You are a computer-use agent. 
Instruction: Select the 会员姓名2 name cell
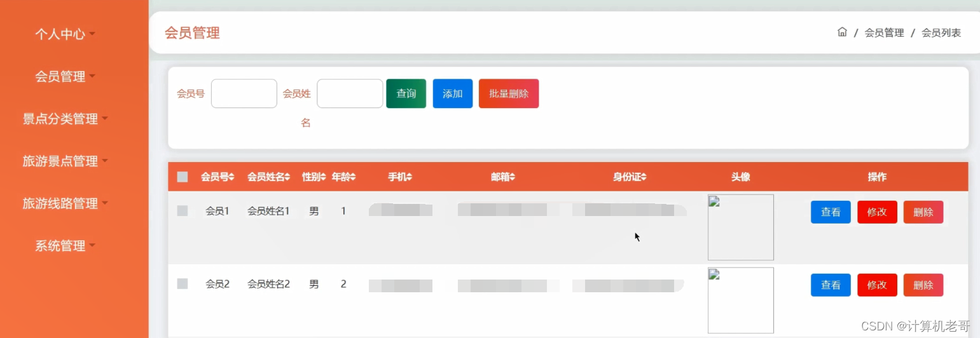pos(268,284)
